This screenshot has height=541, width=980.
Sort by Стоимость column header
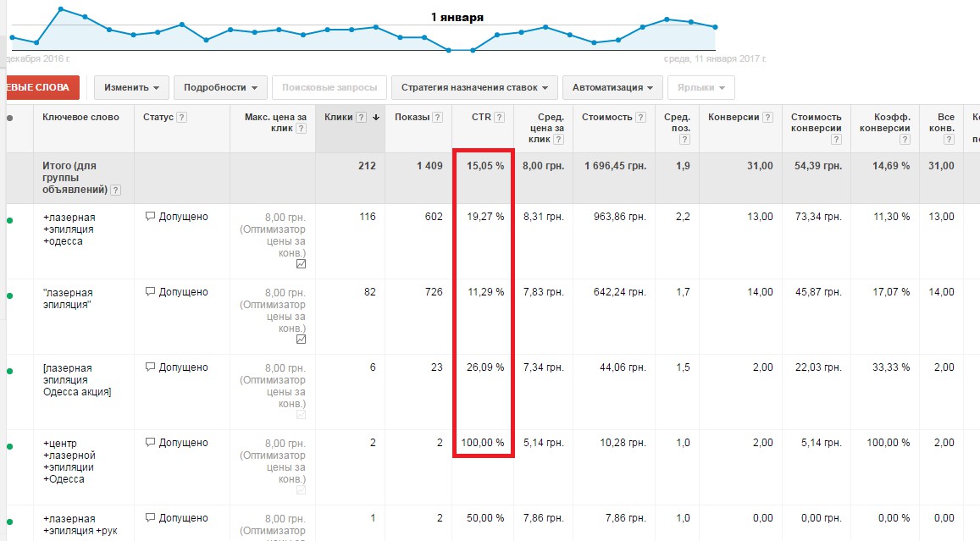tap(606, 117)
